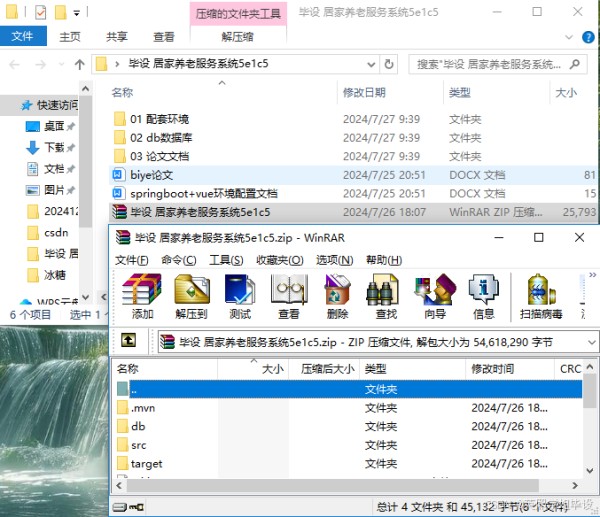The height and width of the screenshot is (517, 600).
Task: Open the Extract (解压缩) ribbon tab
Action: pyautogui.click(x=238, y=37)
